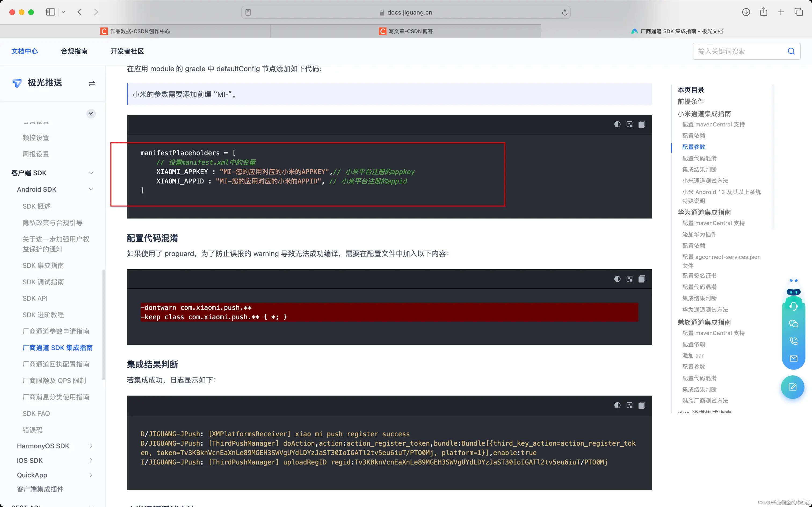The width and height of the screenshot is (812, 507).
Task: Open the WeChat contact floating icon
Action: coord(793,324)
